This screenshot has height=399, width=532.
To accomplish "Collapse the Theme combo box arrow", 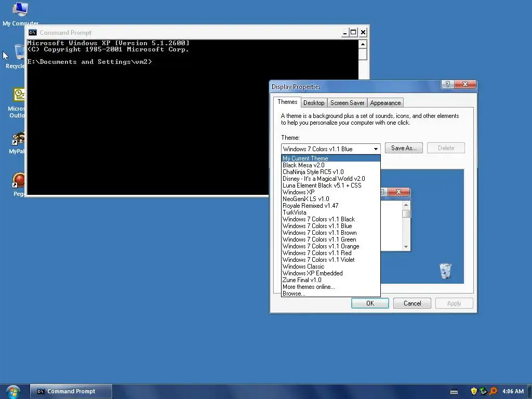I will (376, 149).
